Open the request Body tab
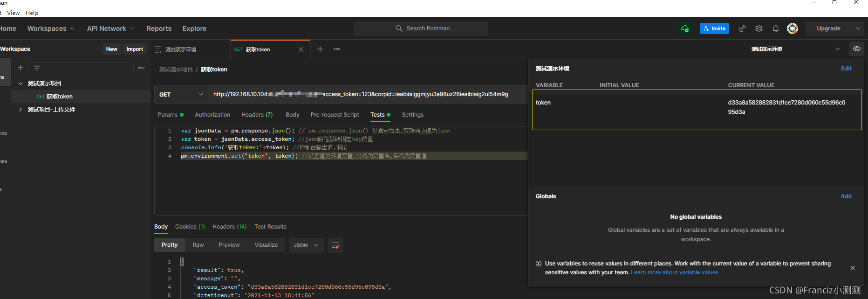Image resolution: width=868 pixels, height=299 pixels. 293,115
